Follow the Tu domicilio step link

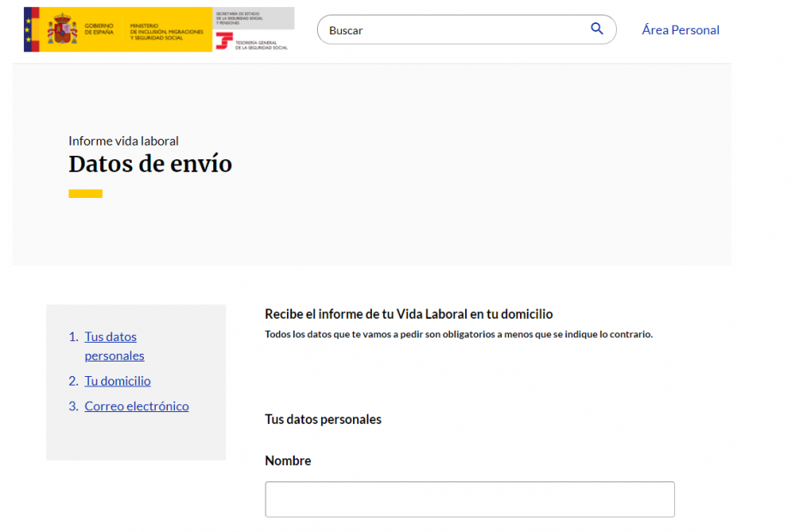pyautogui.click(x=117, y=380)
